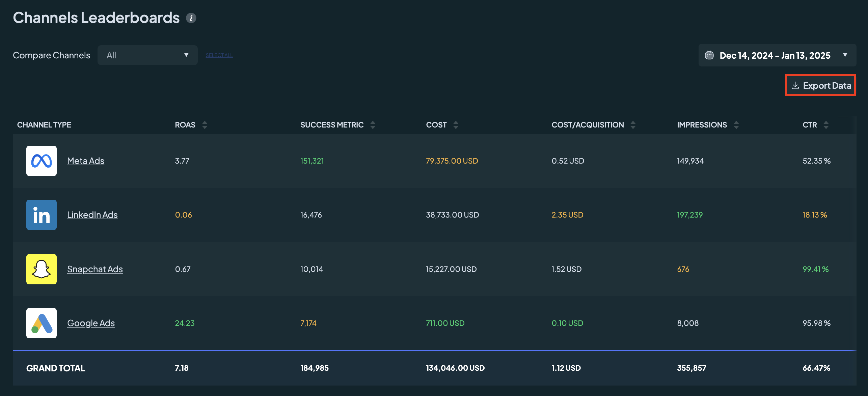Image resolution: width=868 pixels, height=396 pixels.
Task: Click Snapchat Ads success metric 10,014
Action: click(x=311, y=269)
